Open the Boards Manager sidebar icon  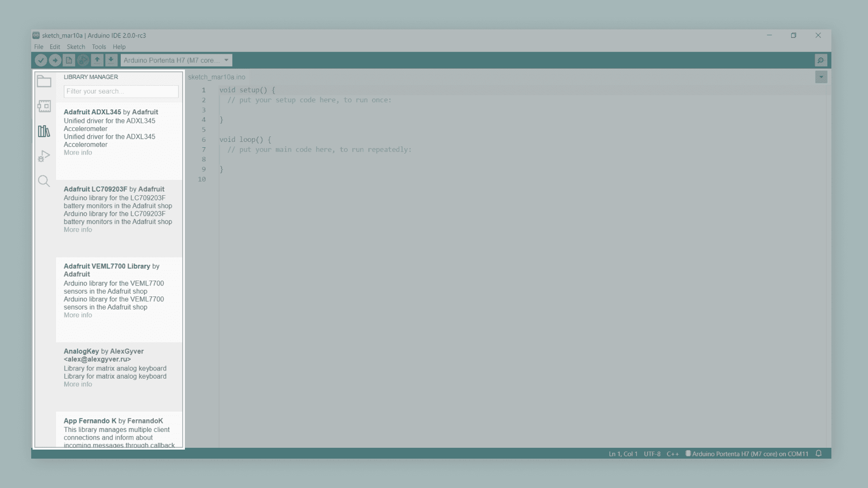tap(44, 106)
